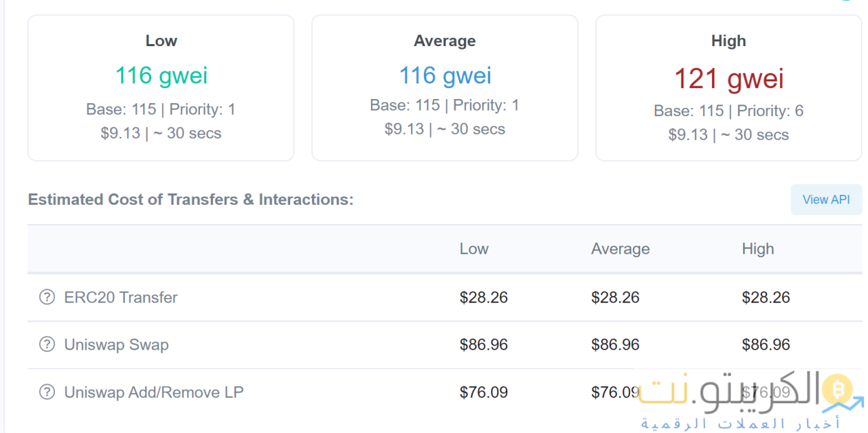
Task: Click the question mark next to Uniswap Swap
Action: tap(47, 345)
